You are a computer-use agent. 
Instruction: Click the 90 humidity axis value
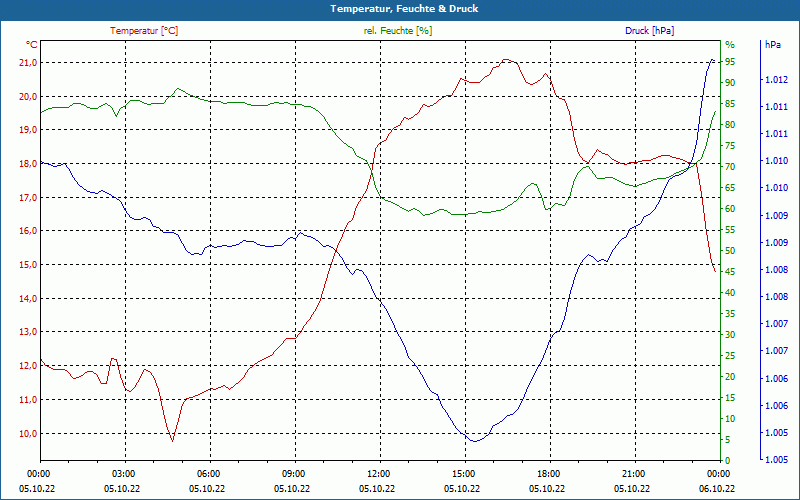(730, 83)
